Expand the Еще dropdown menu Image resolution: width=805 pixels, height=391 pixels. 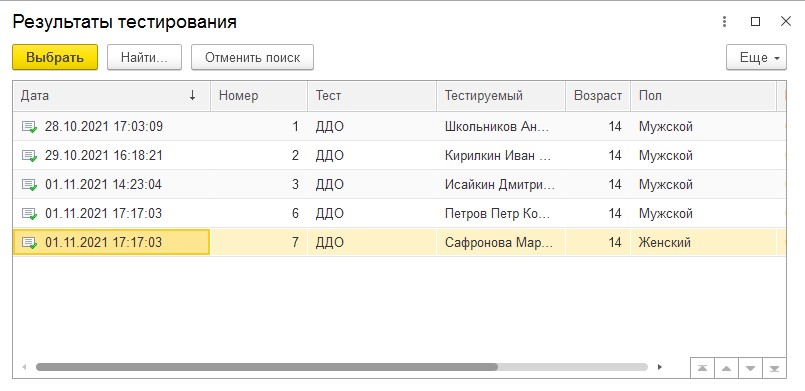(756, 57)
